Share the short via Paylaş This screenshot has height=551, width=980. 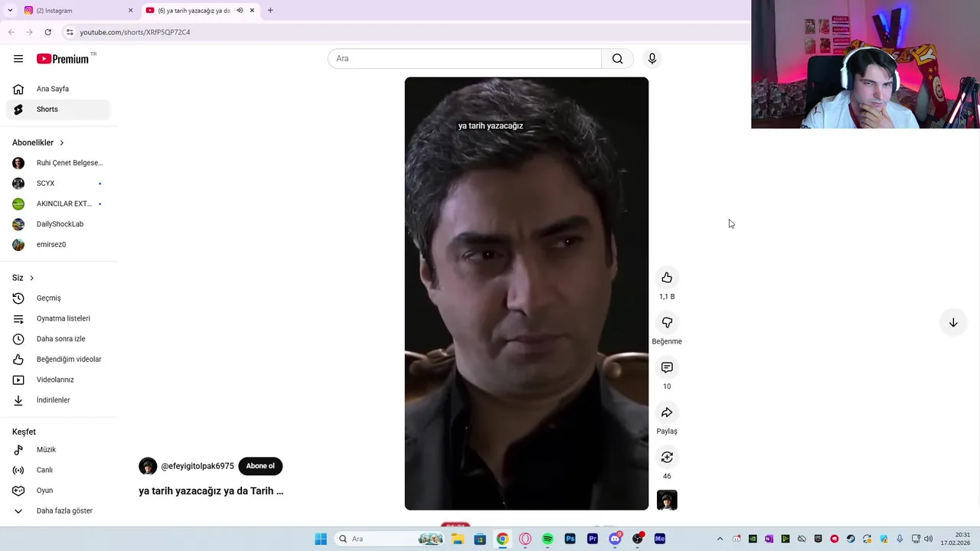[x=667, y=412]
